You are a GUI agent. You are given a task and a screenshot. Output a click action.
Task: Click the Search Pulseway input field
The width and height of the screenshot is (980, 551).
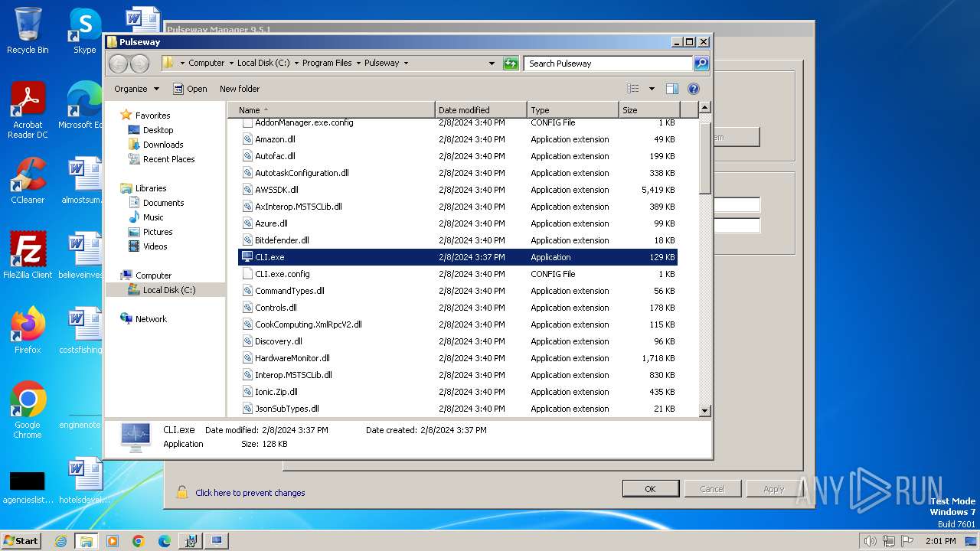pyautogui.click(x=609, y=64)
